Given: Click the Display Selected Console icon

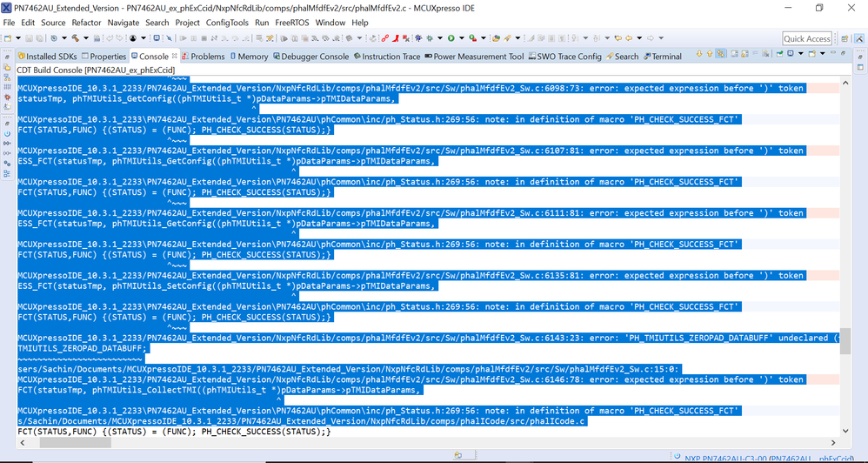Looking at the screenshot, I should coord(791,54).
